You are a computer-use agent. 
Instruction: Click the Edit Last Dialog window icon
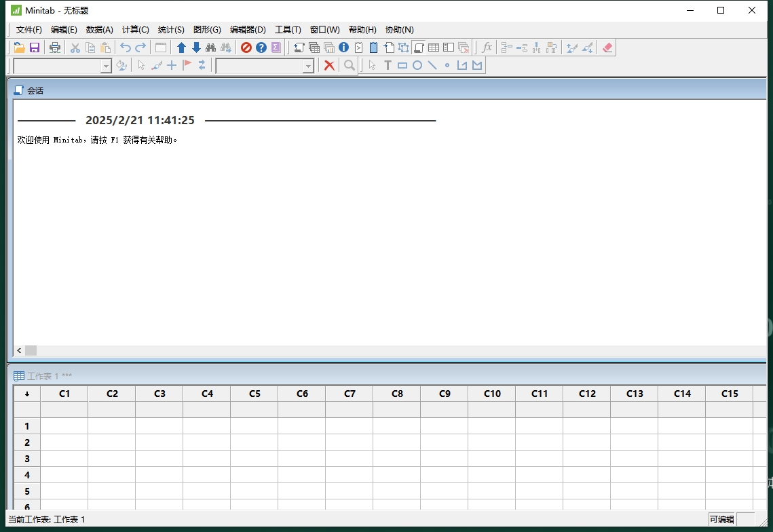tap(161, 47)
